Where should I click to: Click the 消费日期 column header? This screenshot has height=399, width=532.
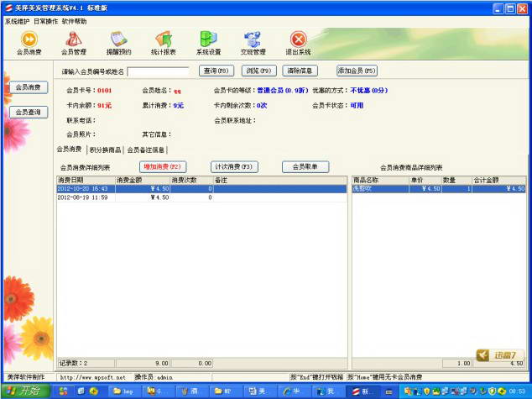86,180
